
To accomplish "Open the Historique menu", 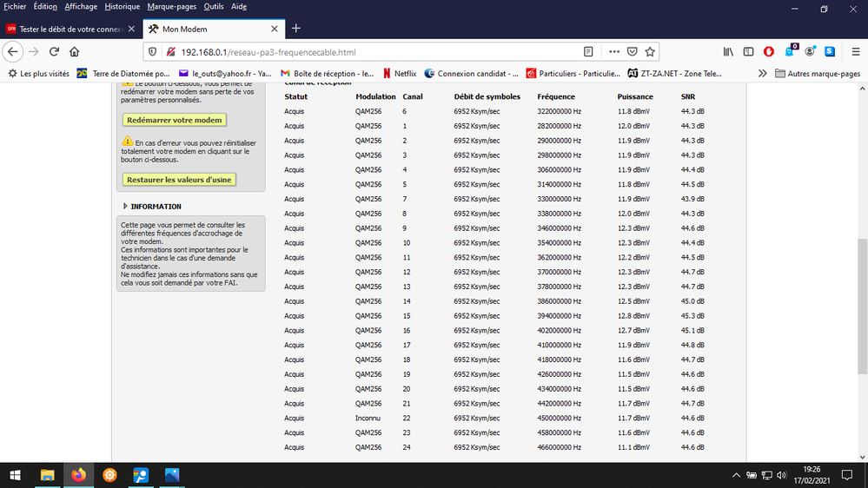I will click(122, 6).
